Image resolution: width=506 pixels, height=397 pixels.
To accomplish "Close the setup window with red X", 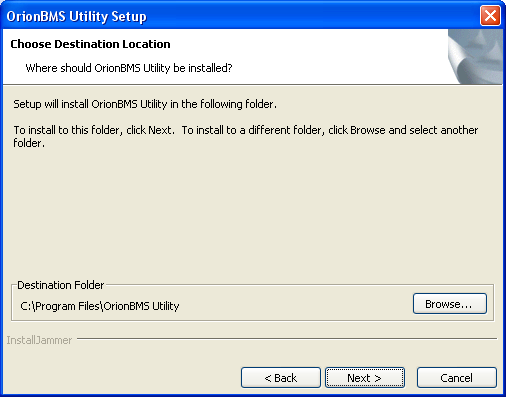I will pos(490,15).
